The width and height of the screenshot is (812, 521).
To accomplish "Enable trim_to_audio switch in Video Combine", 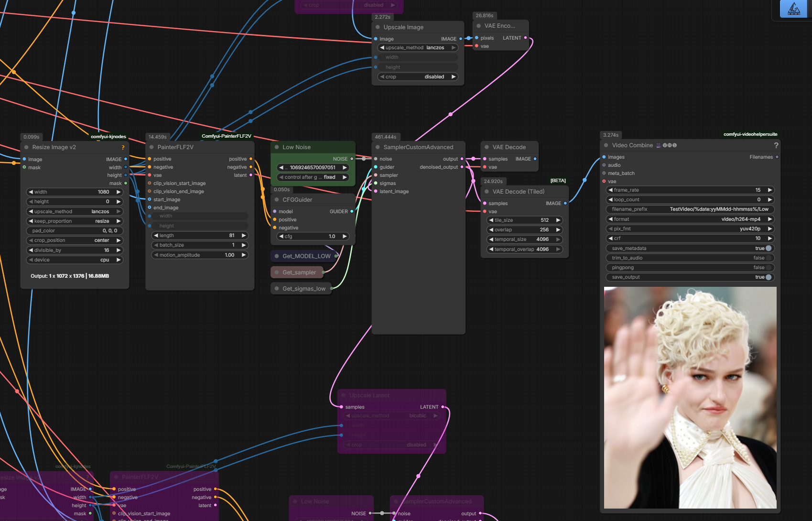I will (768, 258).
